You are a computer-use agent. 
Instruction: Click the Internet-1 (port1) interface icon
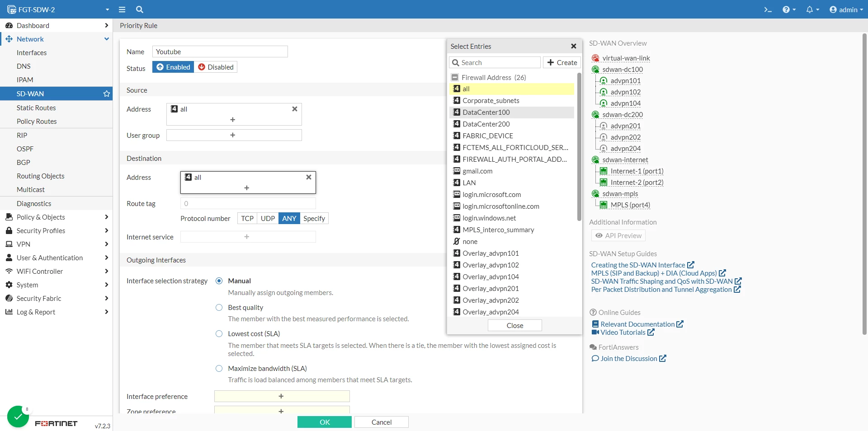pyautogui.click(x=604, y=171)
